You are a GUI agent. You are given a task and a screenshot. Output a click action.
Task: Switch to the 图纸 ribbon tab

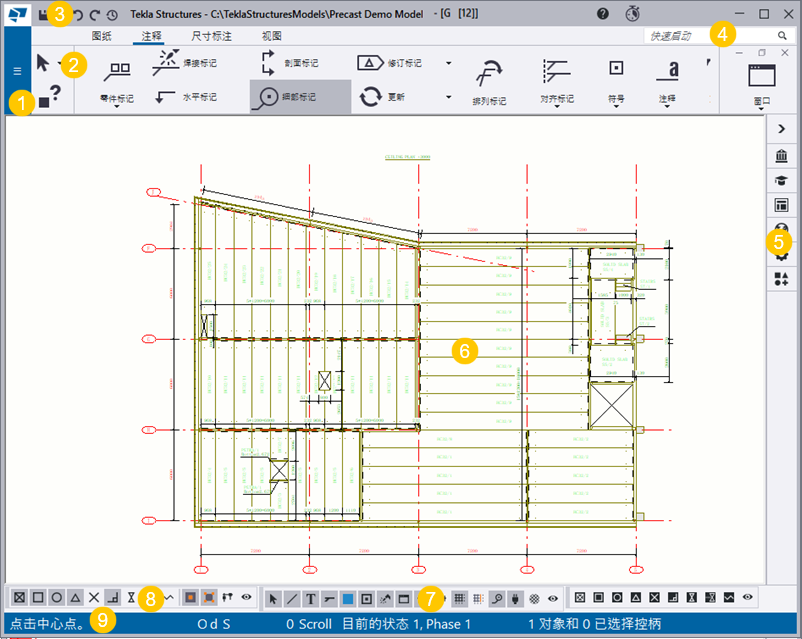(x=101, y=36)
